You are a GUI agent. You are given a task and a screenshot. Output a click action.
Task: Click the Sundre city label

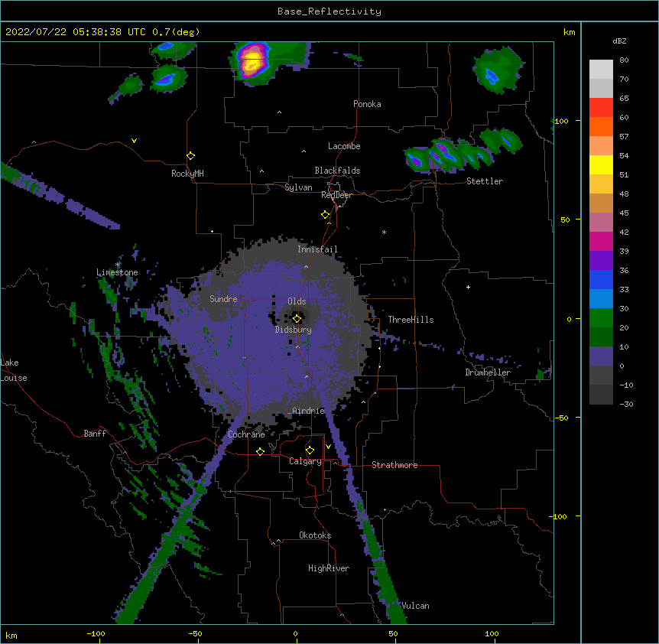point(223,299)
